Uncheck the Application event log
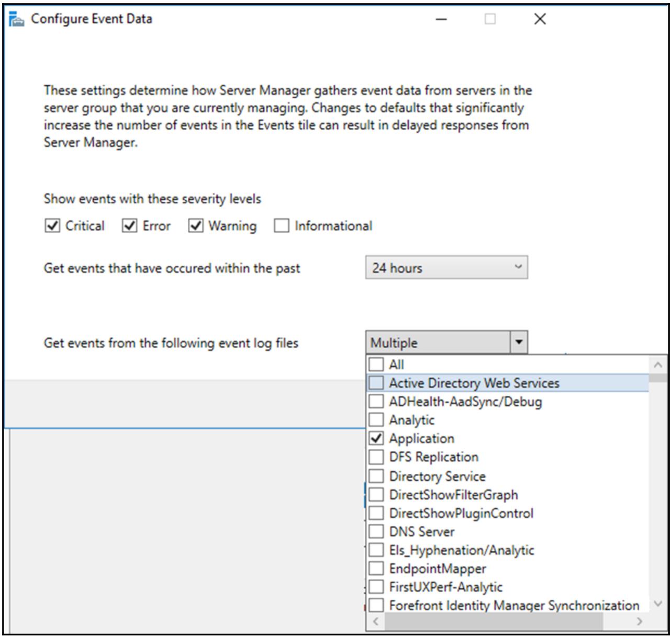 (376, 438)
